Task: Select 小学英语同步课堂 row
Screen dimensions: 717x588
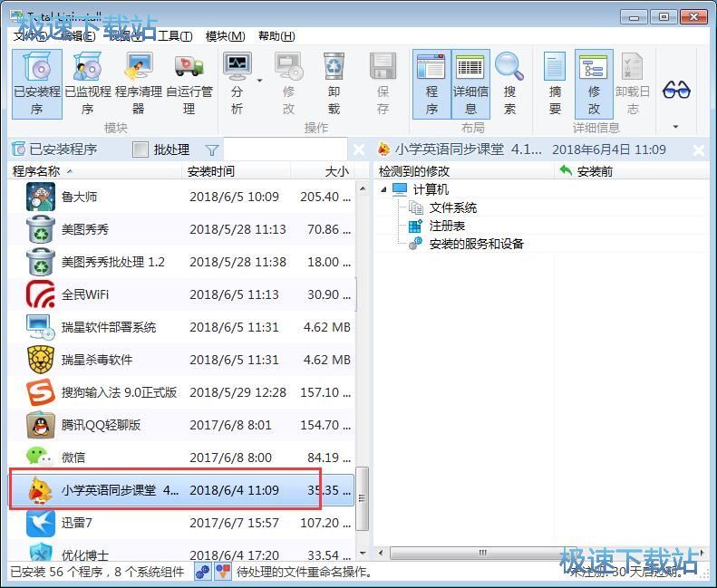Action: [x=181, y=490]
